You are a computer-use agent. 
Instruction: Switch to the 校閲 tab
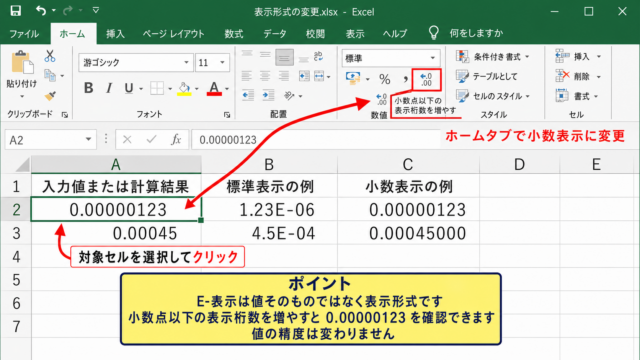click(316, 33)
